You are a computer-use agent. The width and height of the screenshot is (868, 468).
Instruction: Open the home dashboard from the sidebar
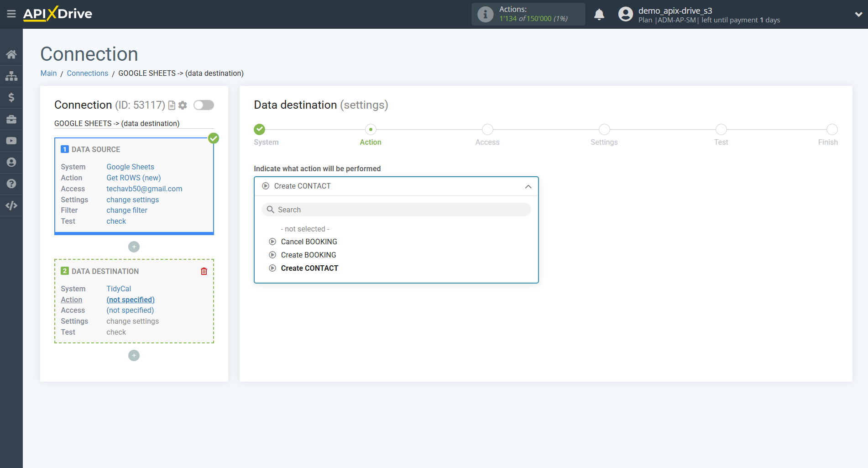[11, 54]
